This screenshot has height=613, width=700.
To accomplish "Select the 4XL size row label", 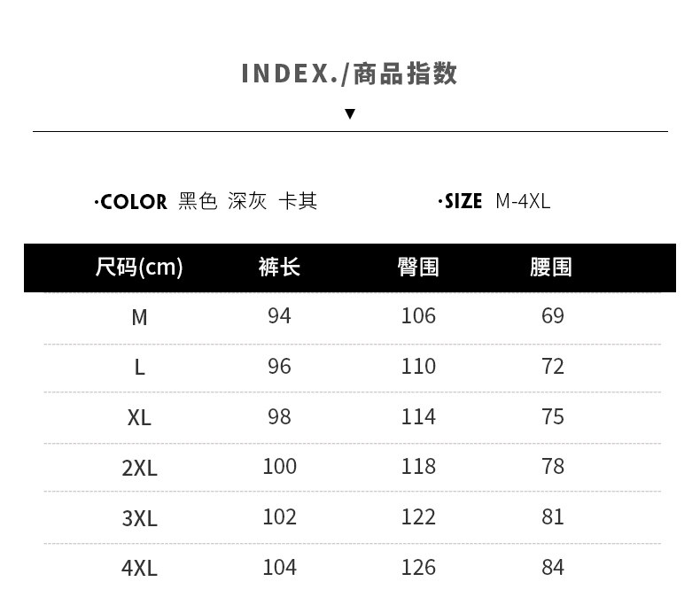I will [139, 568].
